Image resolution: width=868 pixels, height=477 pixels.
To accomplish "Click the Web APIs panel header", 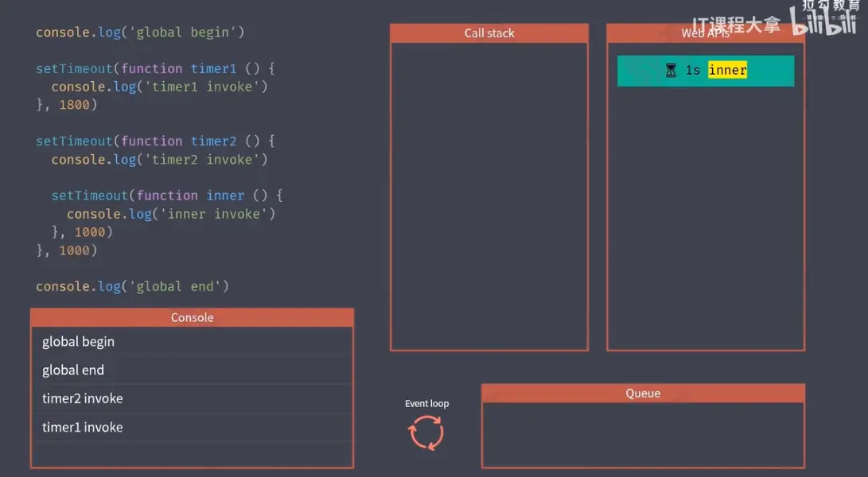I will (x=705, y=33).
